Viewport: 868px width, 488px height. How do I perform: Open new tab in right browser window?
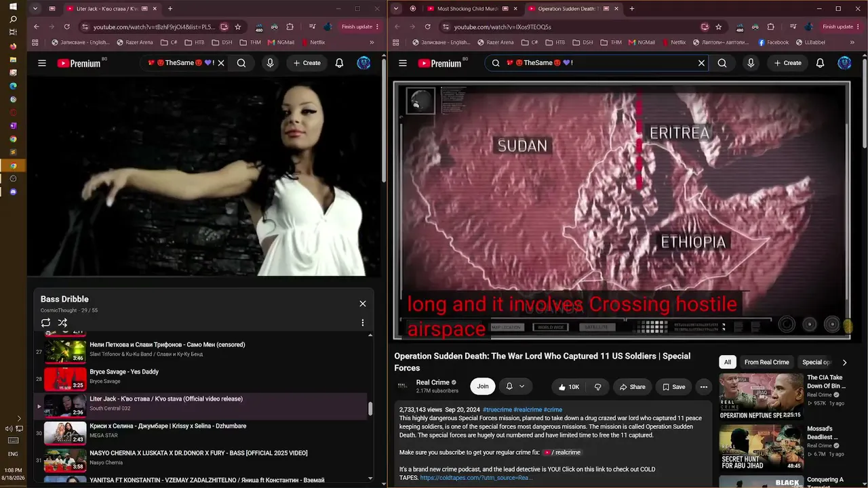point(632,9)
